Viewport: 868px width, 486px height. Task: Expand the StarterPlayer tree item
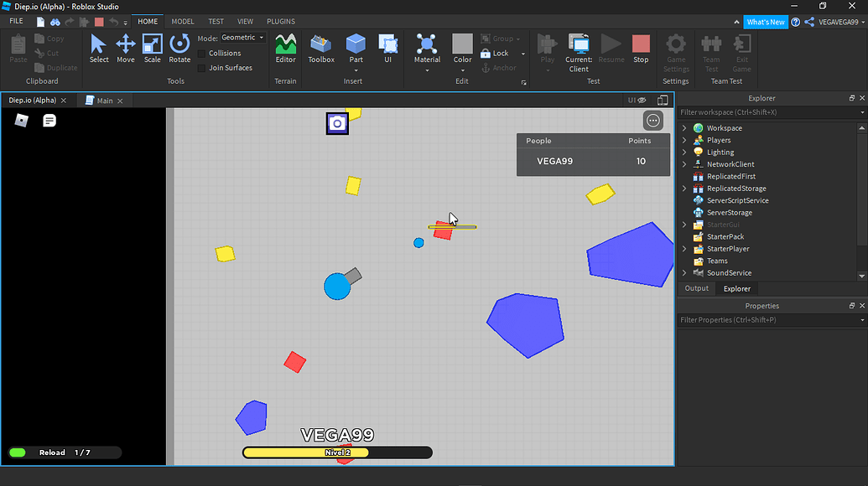[686, 248]
